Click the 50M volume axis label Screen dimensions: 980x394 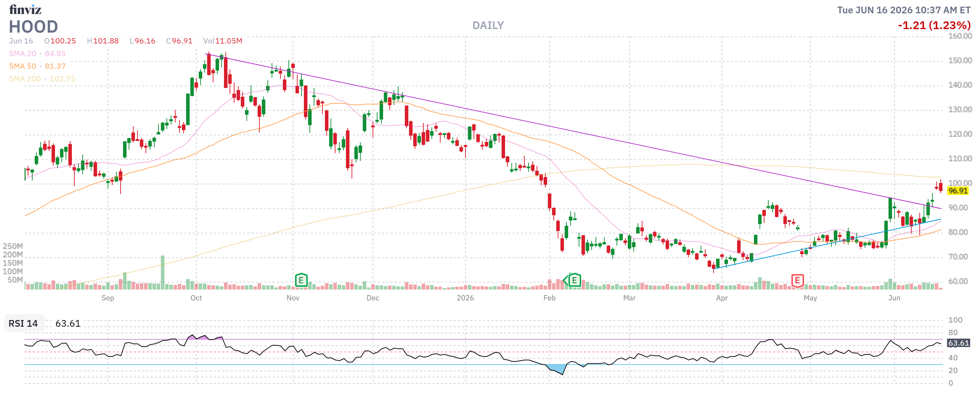coord(15,280)
